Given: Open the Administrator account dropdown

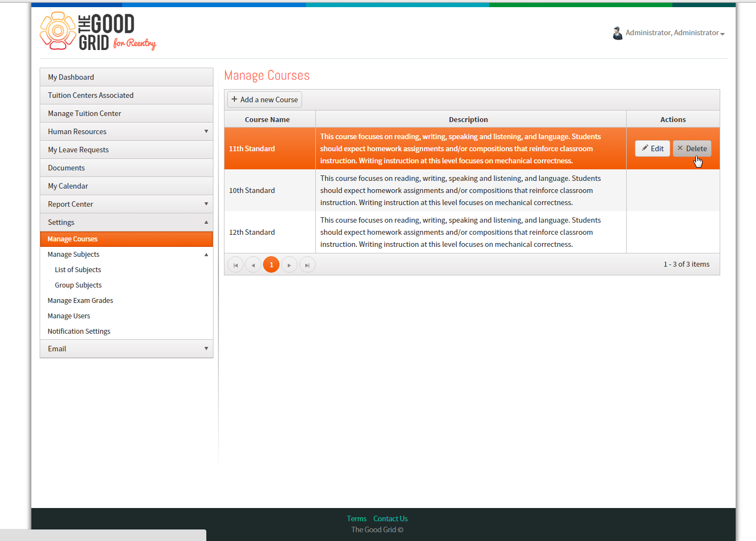Looking at the screenshot, I should tap(675, 33).
